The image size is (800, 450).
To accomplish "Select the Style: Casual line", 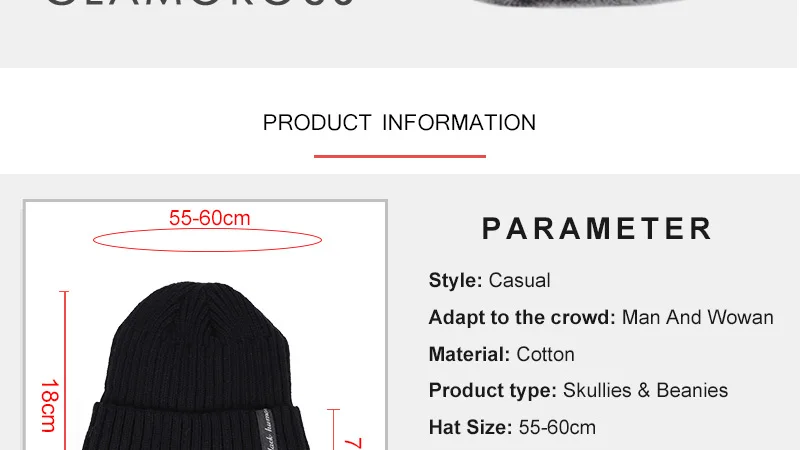I will coord(489,281).
